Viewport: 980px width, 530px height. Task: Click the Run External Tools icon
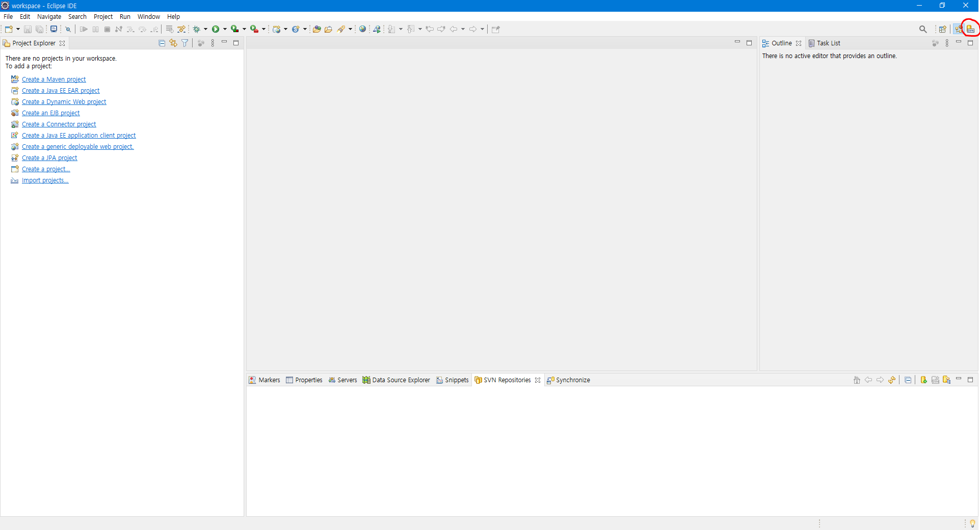click(254, 29)
